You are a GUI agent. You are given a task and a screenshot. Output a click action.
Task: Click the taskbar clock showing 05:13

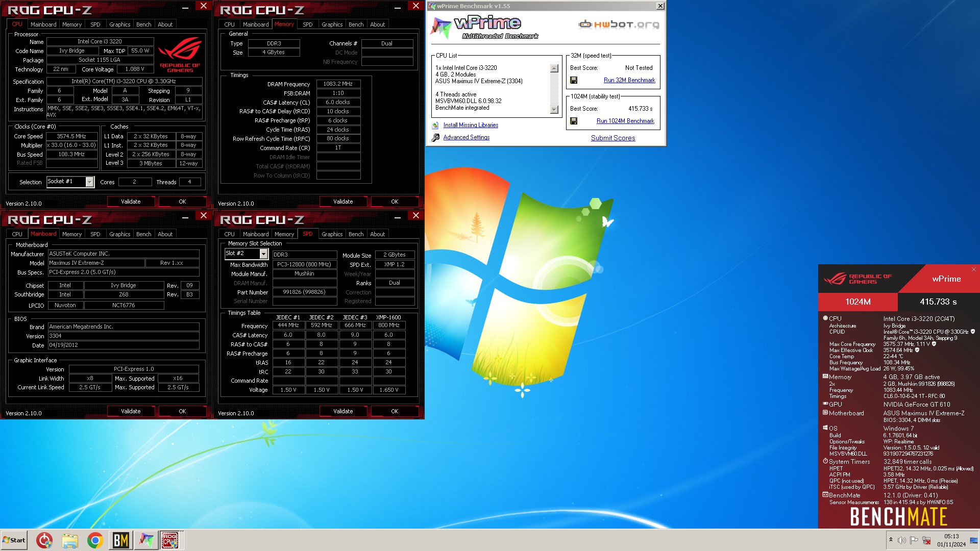coord(951,540)
